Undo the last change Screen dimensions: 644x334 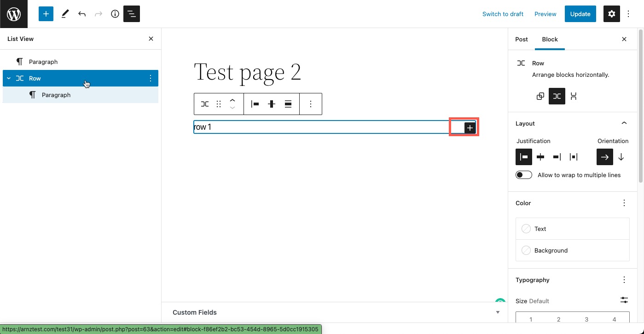click(x=82, y=14)
